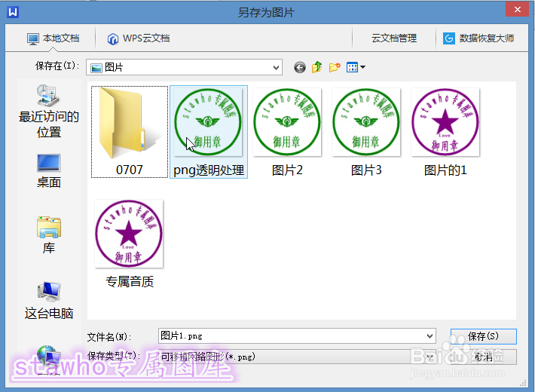This screenshot has height=392, width=535.
Task: Open 云文档管理
Action: tap(394, 38)
